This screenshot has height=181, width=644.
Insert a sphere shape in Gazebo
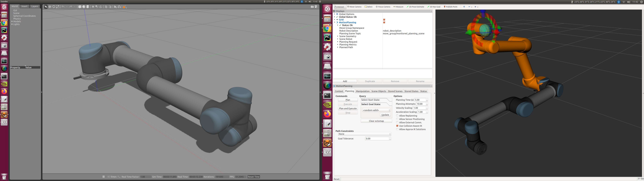coord(84,7)
